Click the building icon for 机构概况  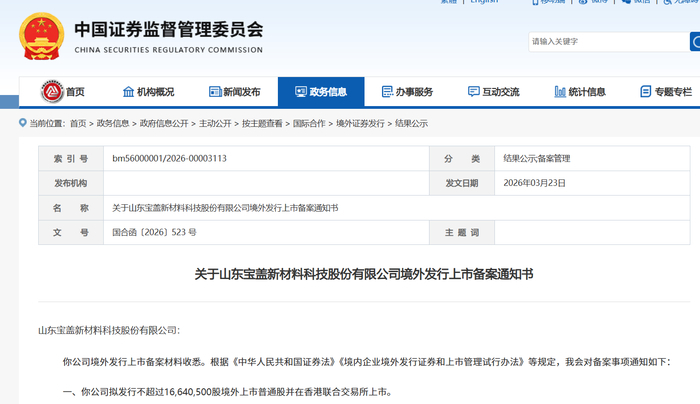tap(128, 92)
